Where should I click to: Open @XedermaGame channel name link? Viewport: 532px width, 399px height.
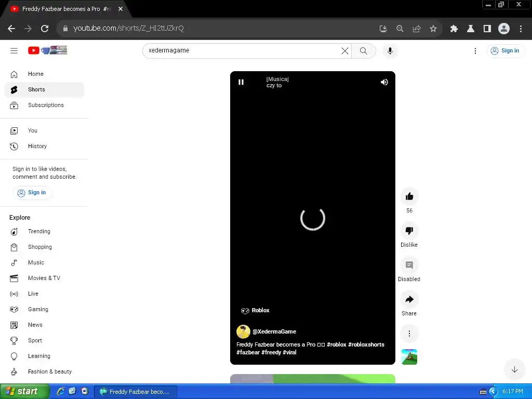point(274,331)
